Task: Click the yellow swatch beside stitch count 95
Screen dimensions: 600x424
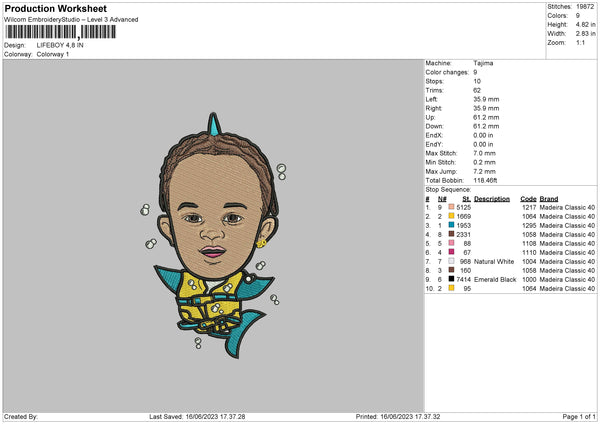Action: [x=451, y=288]
